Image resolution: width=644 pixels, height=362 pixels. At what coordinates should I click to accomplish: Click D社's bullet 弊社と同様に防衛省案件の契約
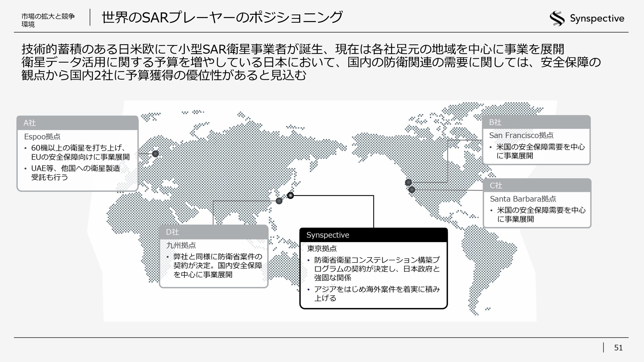coord(215,266)
